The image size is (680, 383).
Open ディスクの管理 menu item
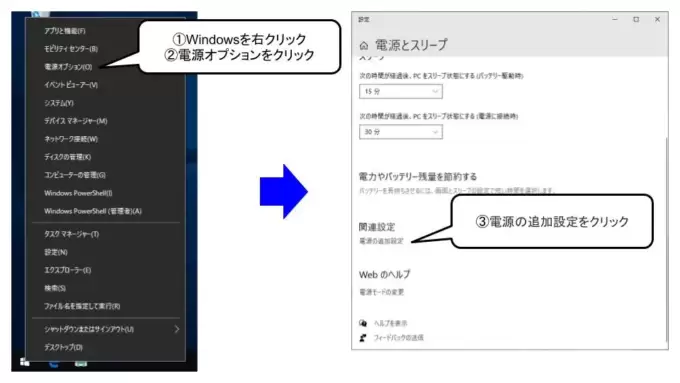(x=68, y=157)
